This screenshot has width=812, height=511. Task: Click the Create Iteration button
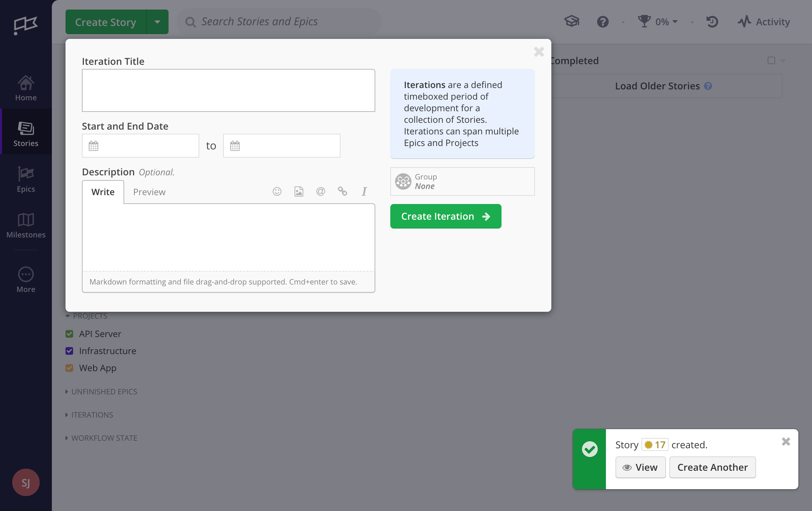[445, 216]
